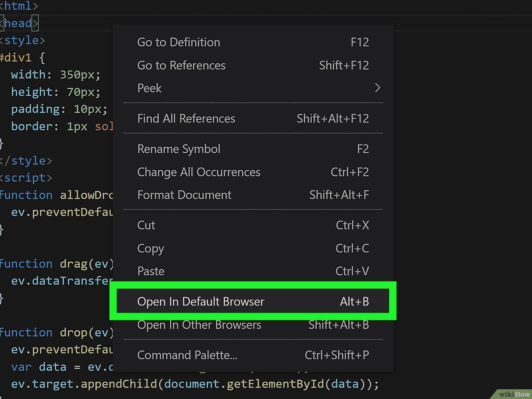Click the Peek submenu chevron arrow
Image resolution: width=532 pixels, height=399 pixels.
pos(378,88)
